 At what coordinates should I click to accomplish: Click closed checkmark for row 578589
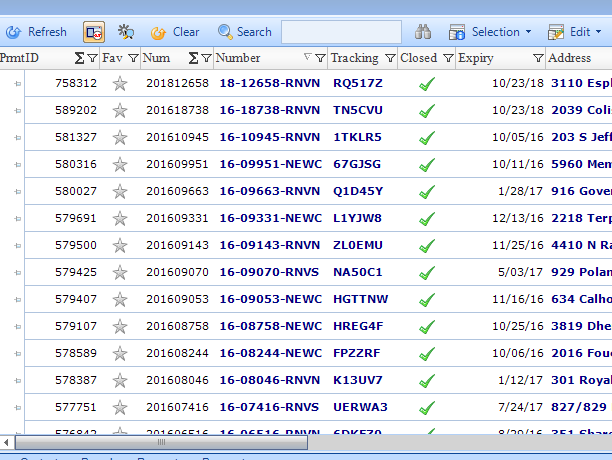point(427,354)
